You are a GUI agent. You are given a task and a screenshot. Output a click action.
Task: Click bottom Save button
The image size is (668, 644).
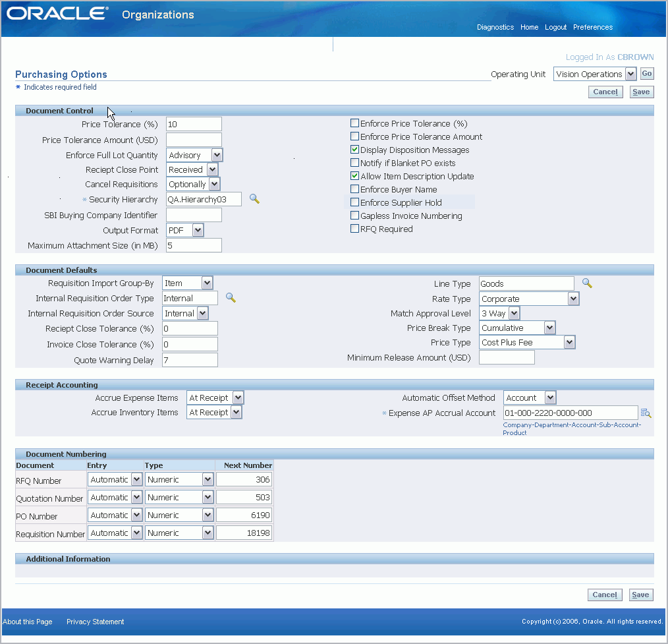pyautogui.click(x=641, y=595)
